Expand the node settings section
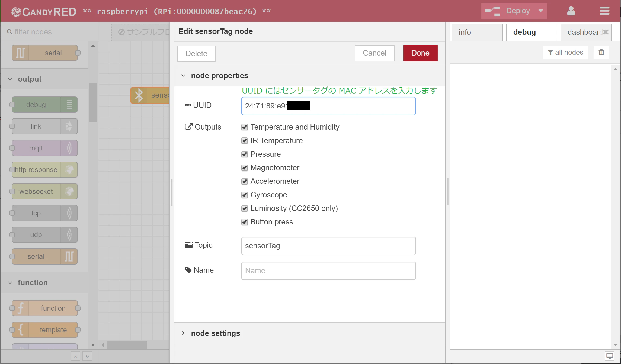The width and height of the screenshot is (621, 364). pyautogui.click(x=309, y=333)
